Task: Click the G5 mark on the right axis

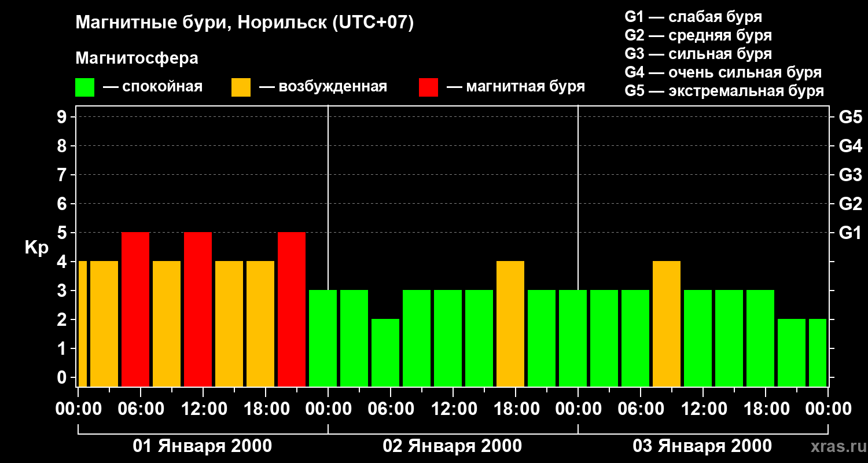Action: click(x=850, y=117)
